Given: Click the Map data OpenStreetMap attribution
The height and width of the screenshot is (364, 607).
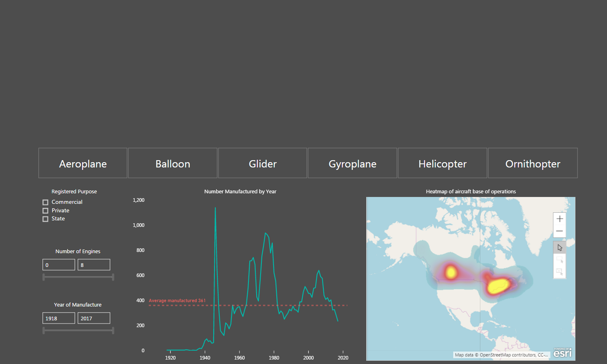Looking at the screenshot, I should tap(501, 355).
